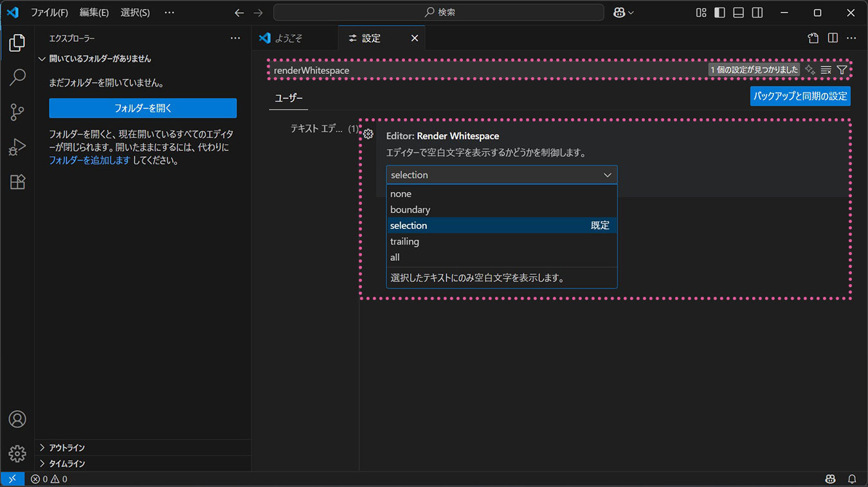Choose all in whitespace dropdown
The height and width of the screenshot is (487, 868).
(x=502, y=257)
